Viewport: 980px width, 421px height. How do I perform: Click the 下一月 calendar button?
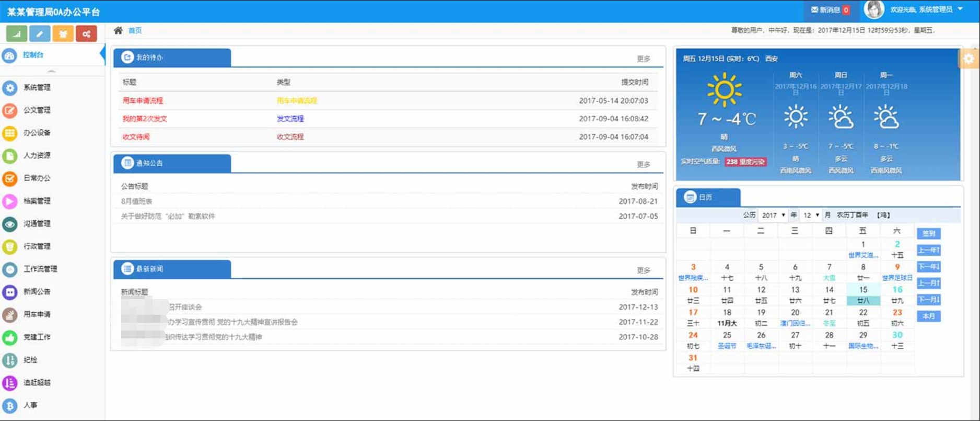coord(928,300)
